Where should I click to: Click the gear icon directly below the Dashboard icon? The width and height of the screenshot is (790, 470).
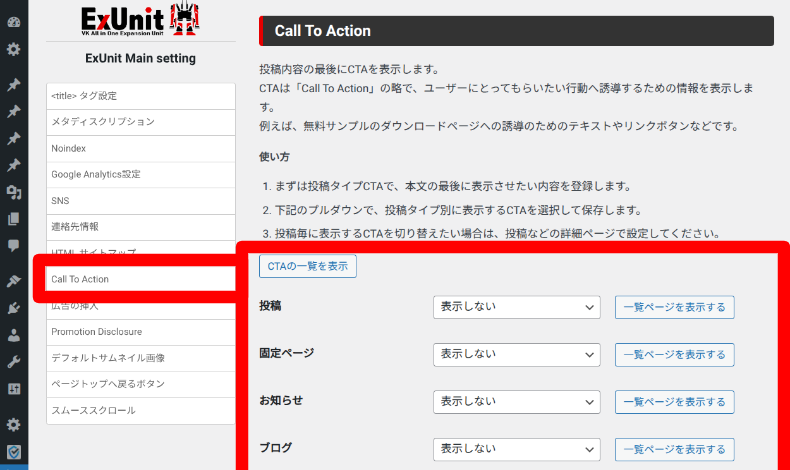(14, 49)
